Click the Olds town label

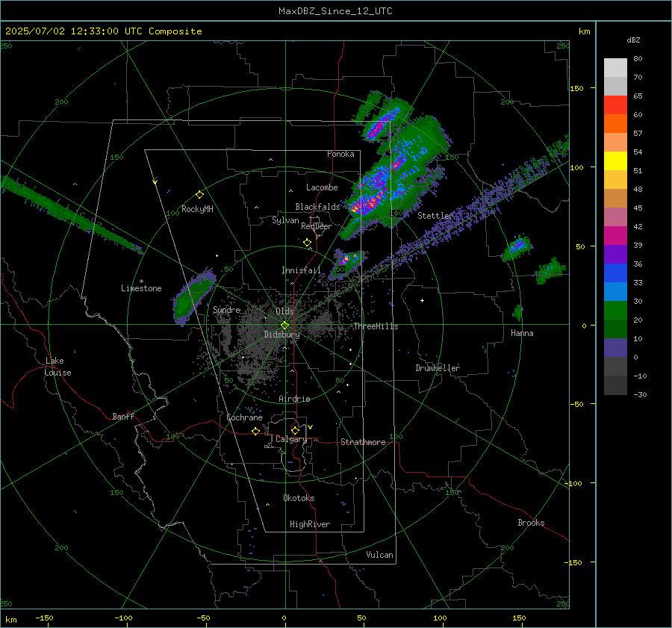pyautogui.click(x=284, y=311)
